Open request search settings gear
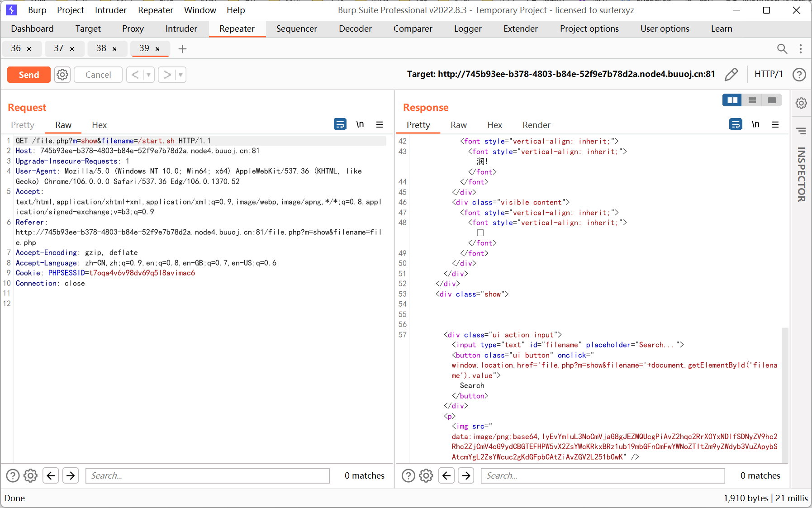The height and width of the screenshot is (508, 812). [30, 475]
